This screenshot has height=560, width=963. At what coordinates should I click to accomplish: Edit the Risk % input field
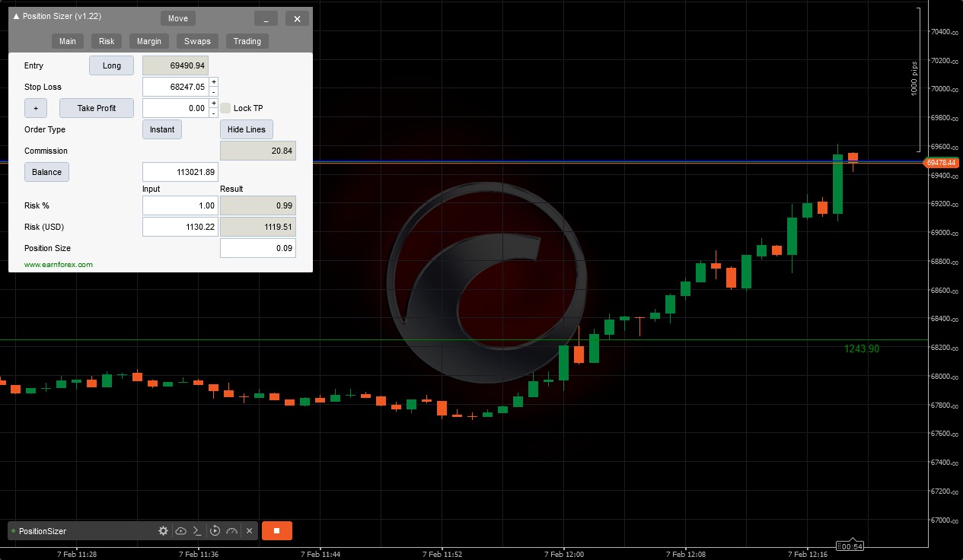click(x=181, y=205)
